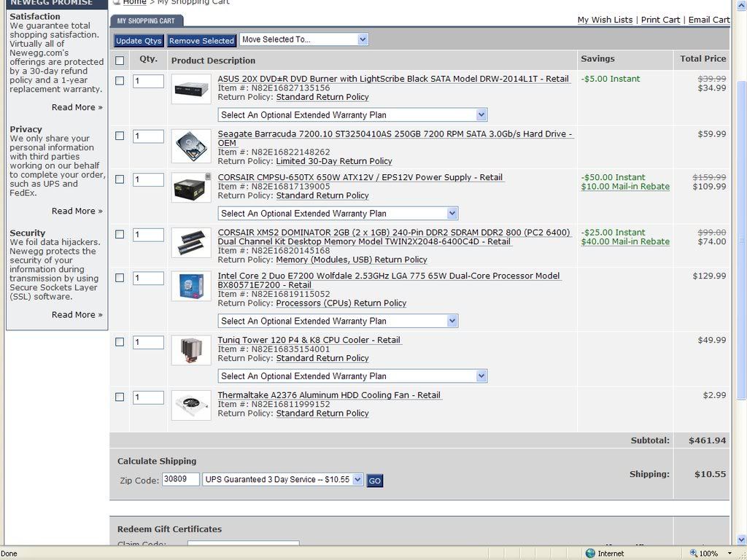Click the ASUS DVD burner product thumbnail
This screenshot has height=560, width=747.
point(191,89)
